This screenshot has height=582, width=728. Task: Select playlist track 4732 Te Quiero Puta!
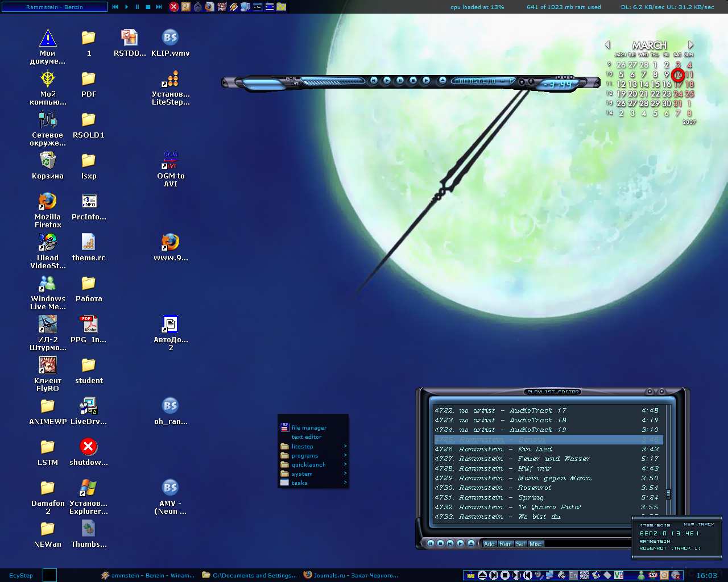pos(547,507)
